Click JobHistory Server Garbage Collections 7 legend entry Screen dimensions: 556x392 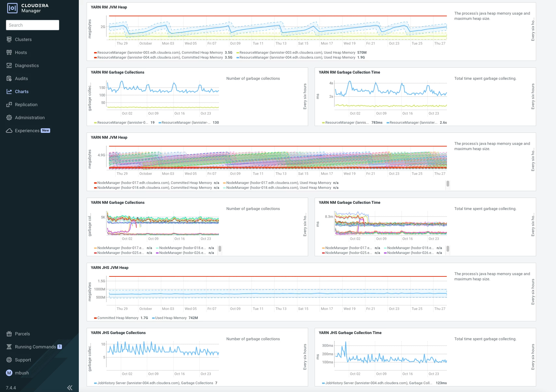coord(156,383)
